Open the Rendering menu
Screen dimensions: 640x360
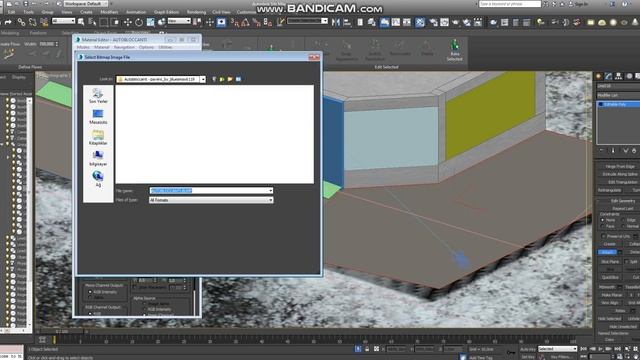coord(196,12)
